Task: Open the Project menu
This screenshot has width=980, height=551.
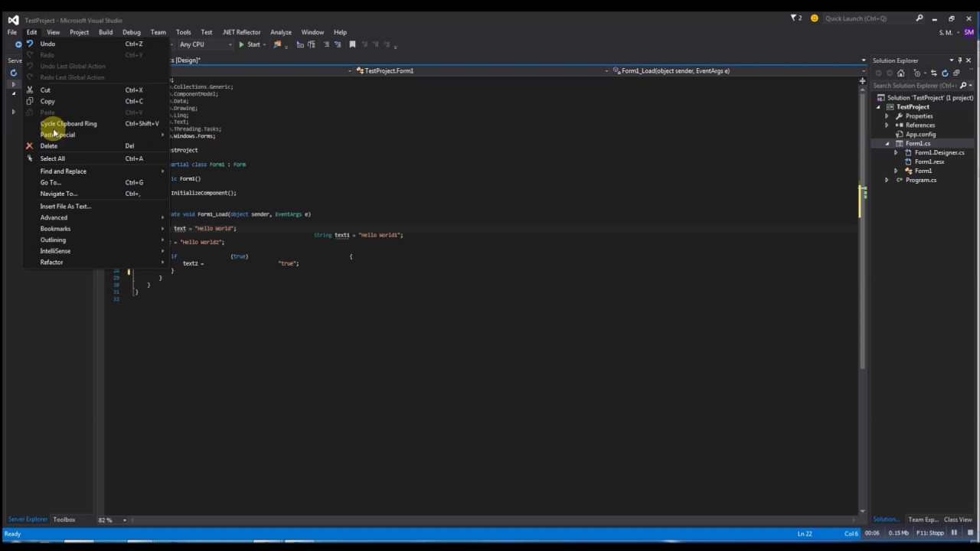Action: pyautogui.click(x=80, y=32)
